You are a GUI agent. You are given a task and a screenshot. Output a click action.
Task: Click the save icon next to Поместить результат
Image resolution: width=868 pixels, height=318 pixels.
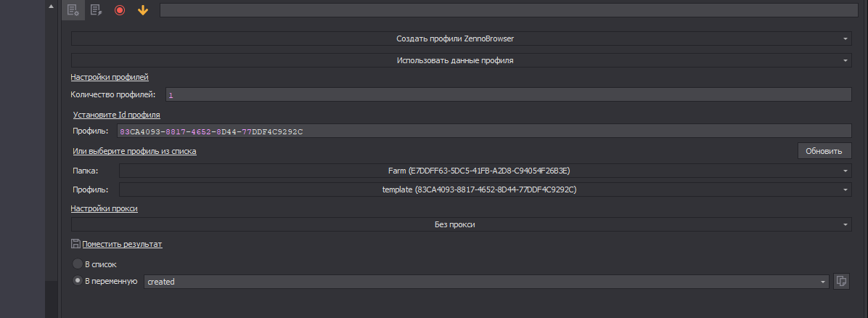(x=75, y=244)
